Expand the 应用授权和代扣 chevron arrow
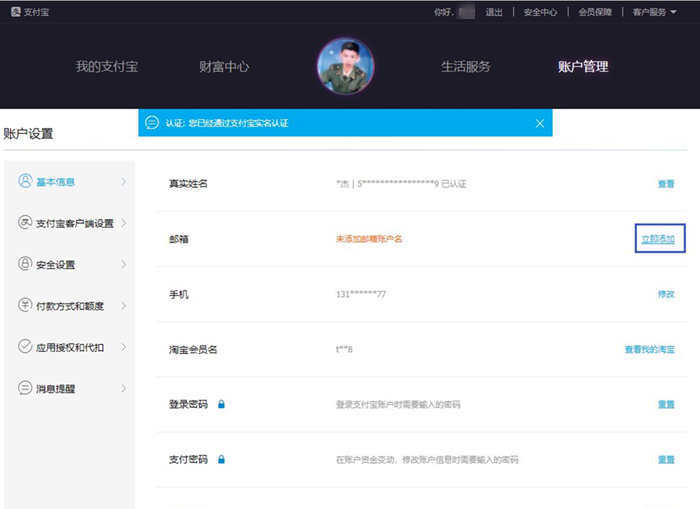700x509 pixels. click(x=124, y=347)
